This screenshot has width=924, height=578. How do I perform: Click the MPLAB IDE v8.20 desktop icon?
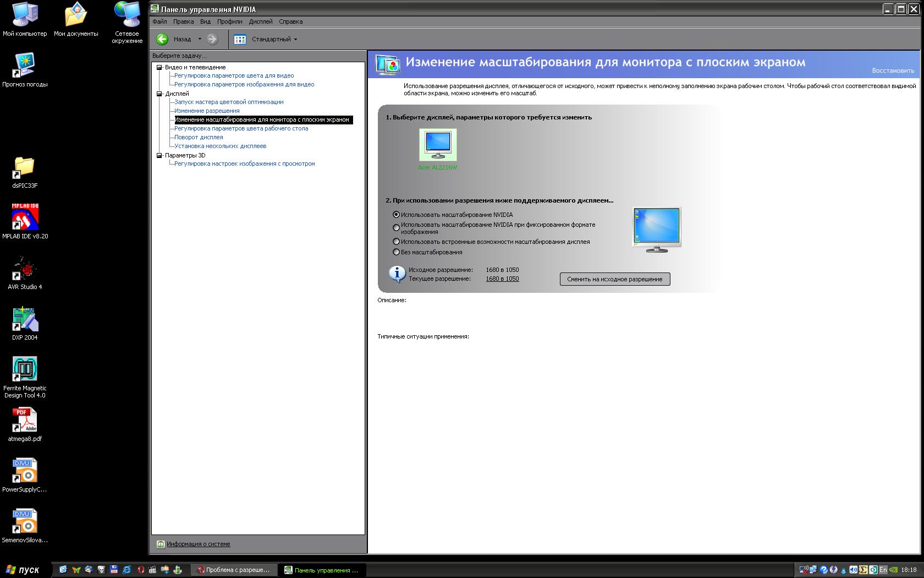click(25, 216)
